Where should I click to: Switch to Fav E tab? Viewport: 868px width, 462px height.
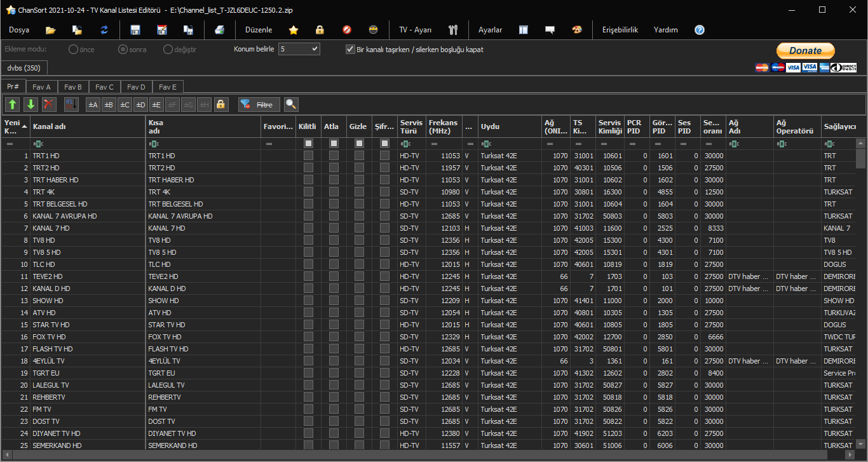tap(168, 87)
